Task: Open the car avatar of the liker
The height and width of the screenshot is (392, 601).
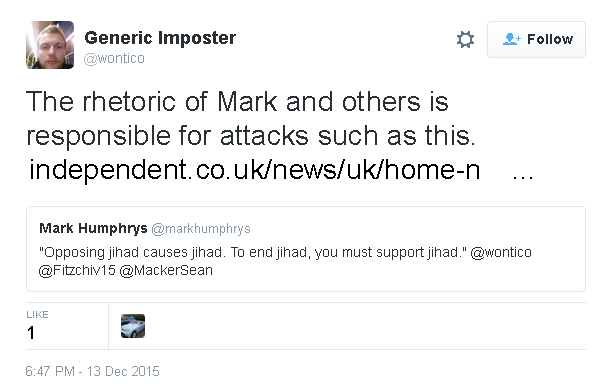Action: click(x=133, y=326)
